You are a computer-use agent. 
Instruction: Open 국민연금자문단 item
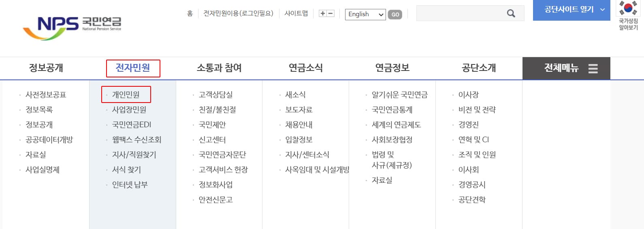coord(222,155)
